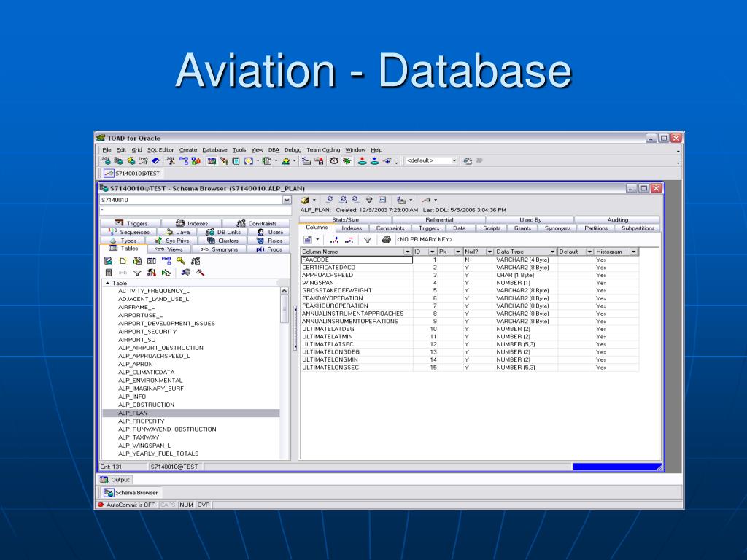Open the Histogram column header dropdown
Viewport: 747px width, 560px height.
(634, 252)
